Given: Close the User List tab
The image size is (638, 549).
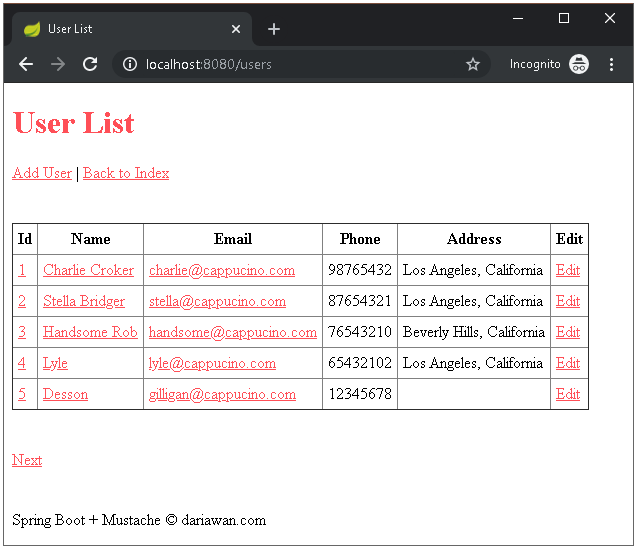Looking at the screenshot, I should pyautogui.click(x=236, y=29).
